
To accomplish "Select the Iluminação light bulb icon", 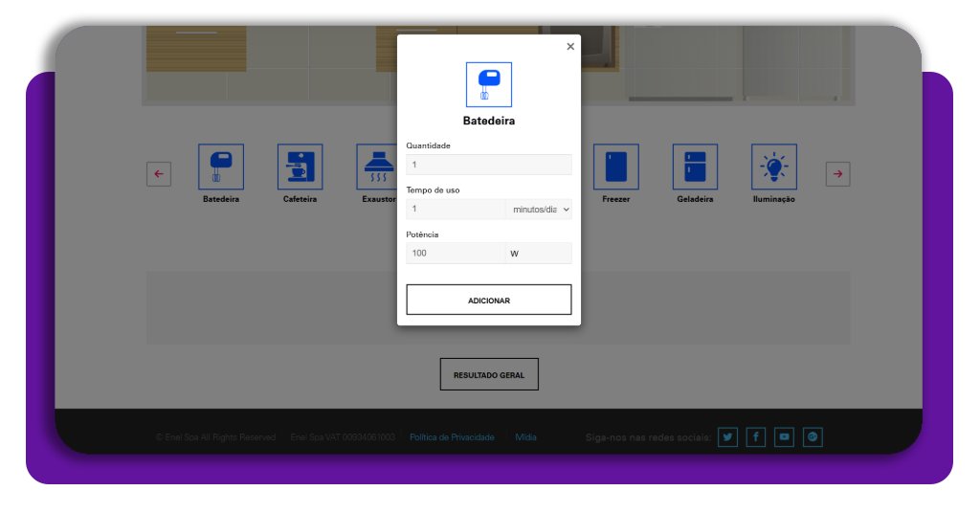I will pos(773,167).
